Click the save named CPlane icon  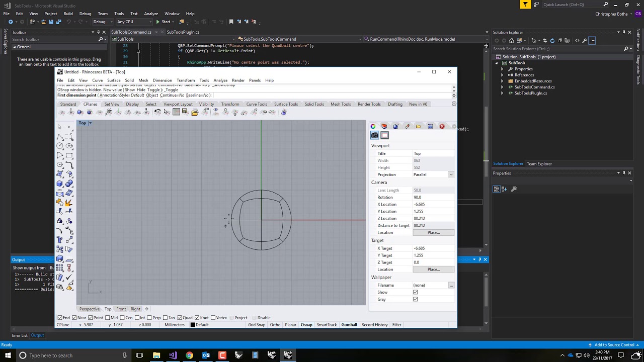pyautogui.click(x=186, y=112)
